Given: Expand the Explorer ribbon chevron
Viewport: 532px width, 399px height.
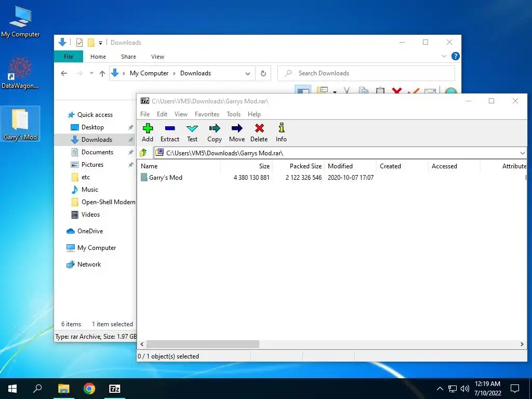Looking at the screenshot, I should 444,56.
